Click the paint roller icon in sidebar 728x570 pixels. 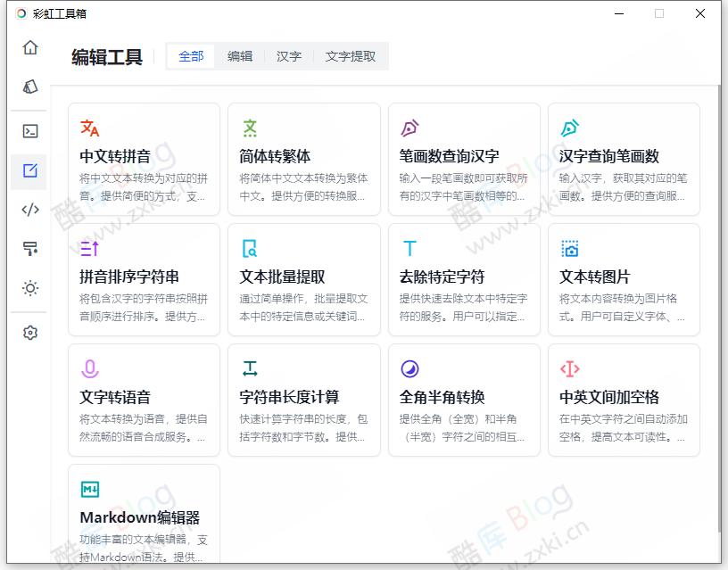(29, 249)
